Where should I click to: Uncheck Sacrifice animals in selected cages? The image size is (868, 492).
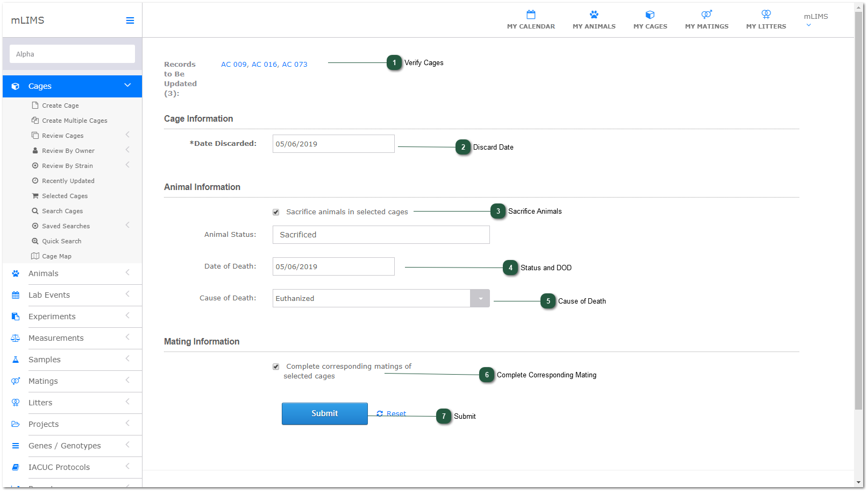click(276, 212)
